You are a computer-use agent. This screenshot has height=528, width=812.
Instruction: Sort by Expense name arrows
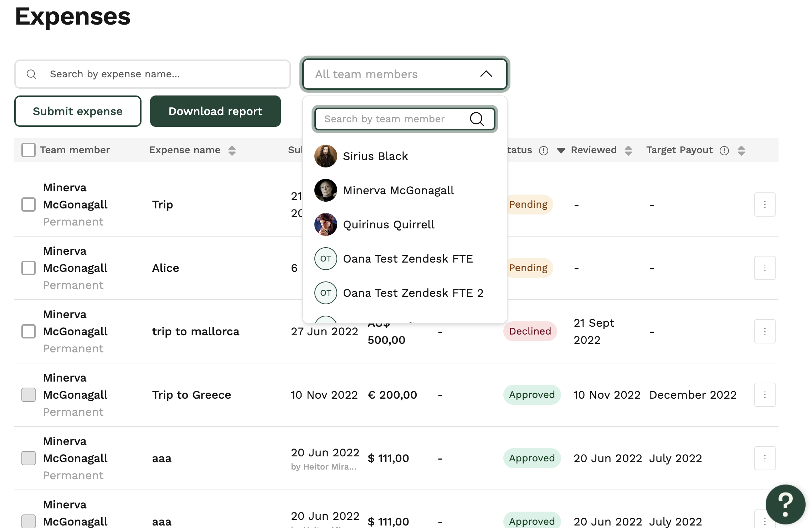(x=232, y=151)
